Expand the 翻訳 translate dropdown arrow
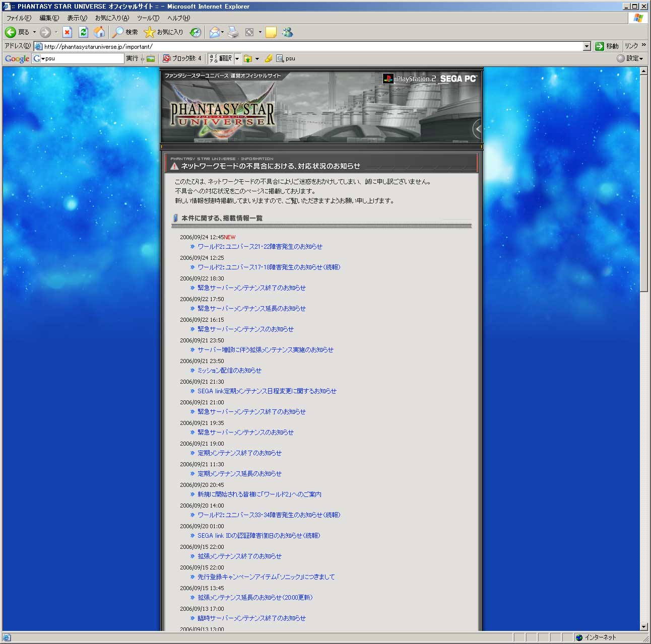The height and width of the screenshot is (644, 651). click(237, 58)
